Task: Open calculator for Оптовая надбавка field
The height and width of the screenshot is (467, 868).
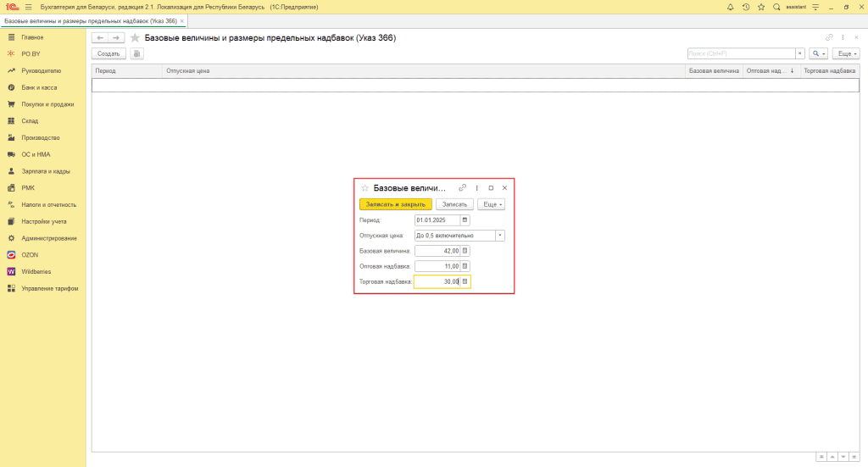Action: point(465,266)
